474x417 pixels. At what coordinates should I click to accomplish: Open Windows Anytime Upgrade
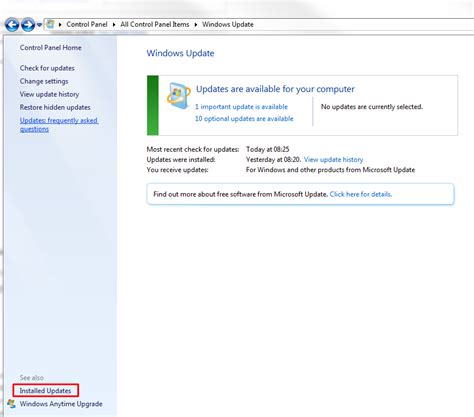[x=61, y=404]
